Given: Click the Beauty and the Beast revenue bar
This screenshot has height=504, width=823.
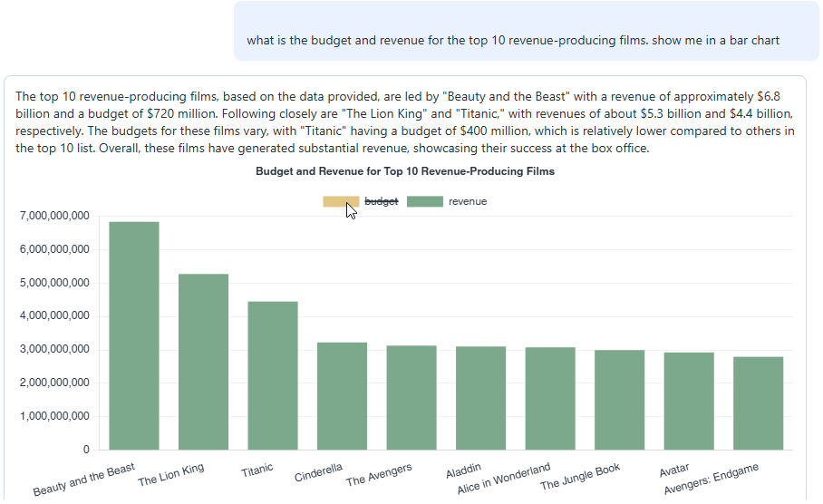Looking at the screenshot, I should pos(134,335).
